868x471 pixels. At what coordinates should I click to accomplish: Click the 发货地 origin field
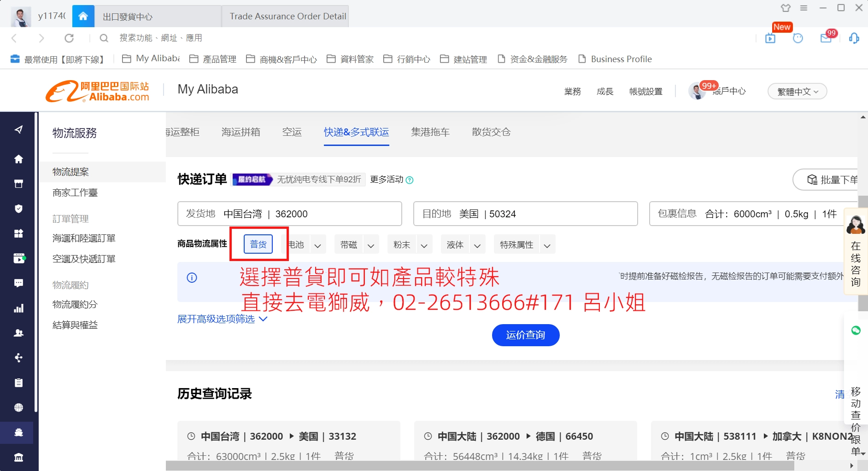289,214
